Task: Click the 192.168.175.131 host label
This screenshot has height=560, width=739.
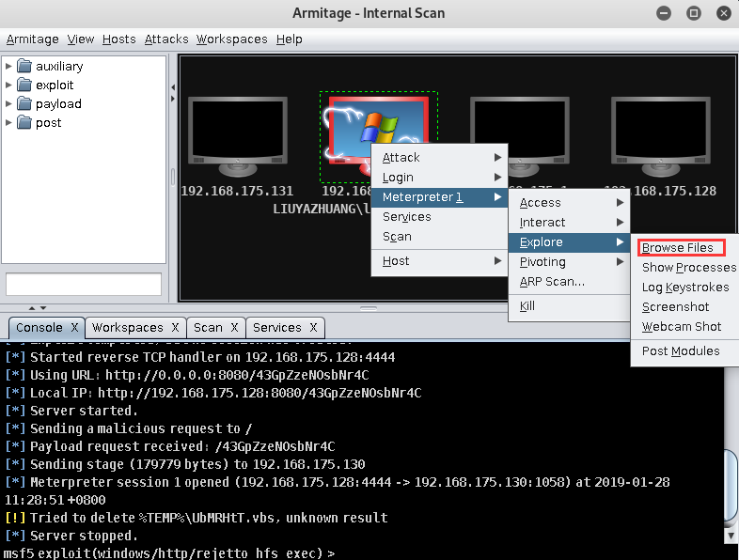Action: tap(237, 191)
